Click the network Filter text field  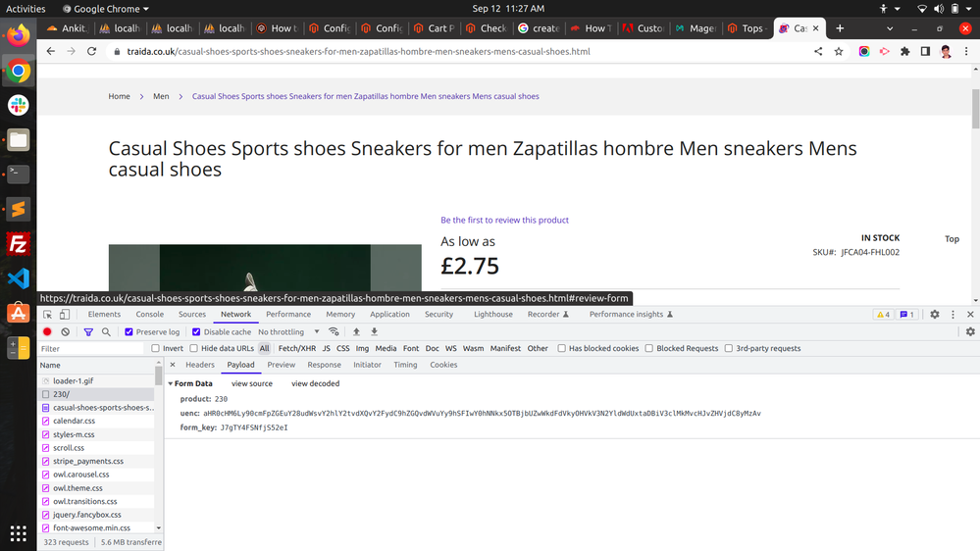(93, 349)
